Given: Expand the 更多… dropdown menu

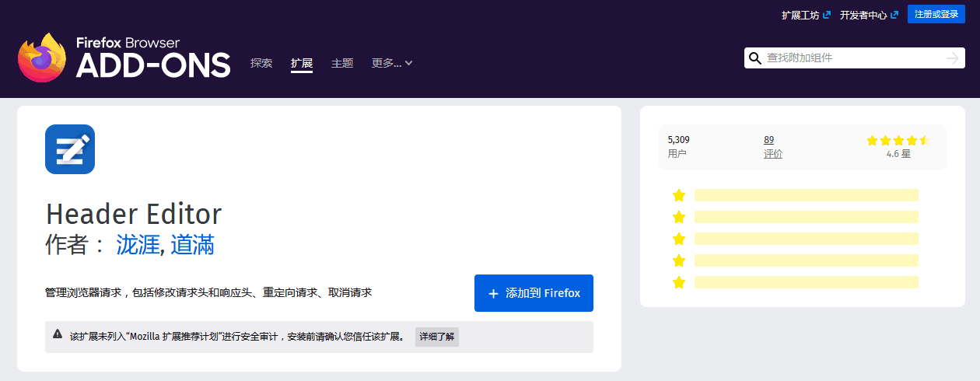Looking at the screenshot, I should (x=392, y=63).
